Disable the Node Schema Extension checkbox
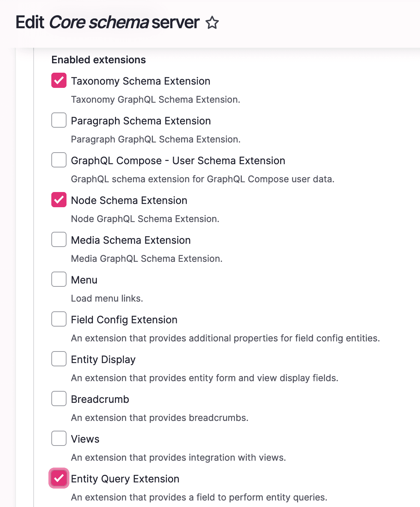This screenshot has width=420, height=507. [x=59, y=200]
